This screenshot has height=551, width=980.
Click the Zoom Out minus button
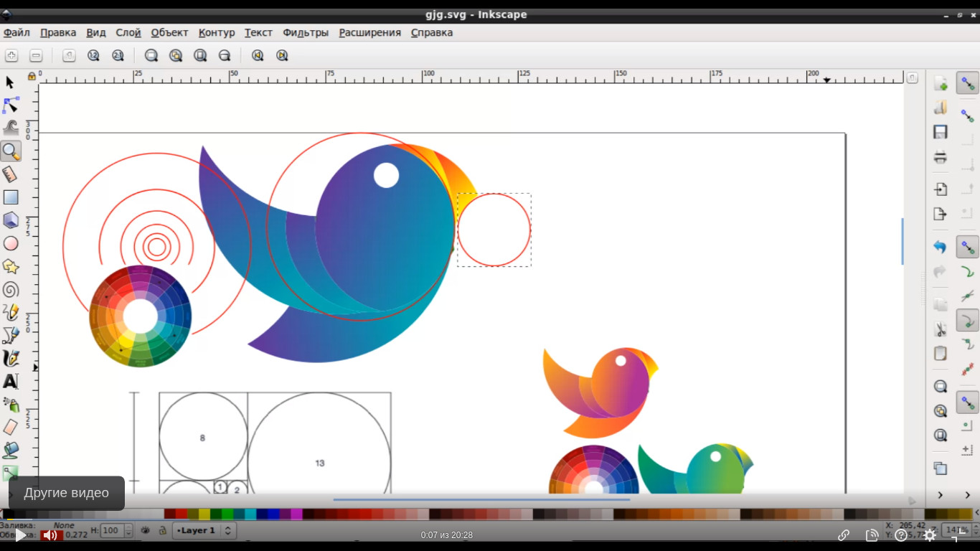(x=36, y=55)
